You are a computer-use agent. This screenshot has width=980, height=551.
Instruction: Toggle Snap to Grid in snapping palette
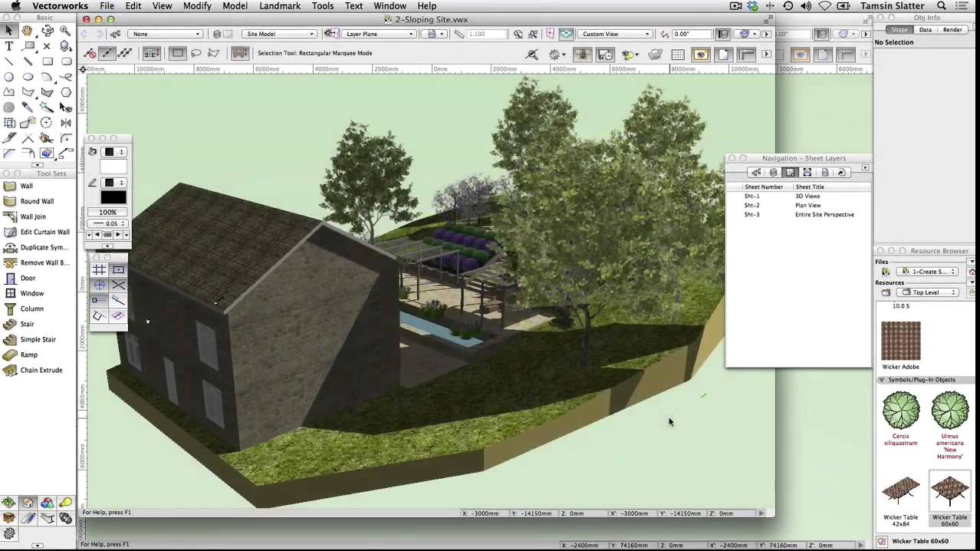[x=100, y=270]
